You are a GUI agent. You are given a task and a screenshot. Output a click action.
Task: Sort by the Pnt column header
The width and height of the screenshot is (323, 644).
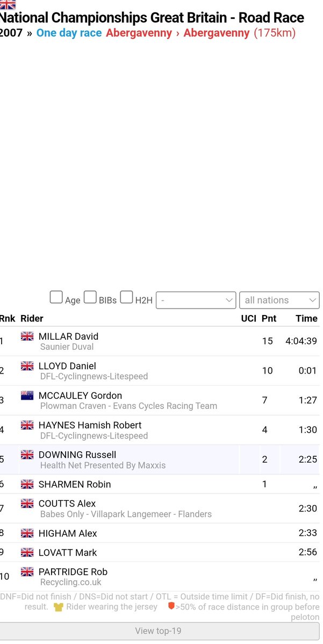[x=269, y=318]
